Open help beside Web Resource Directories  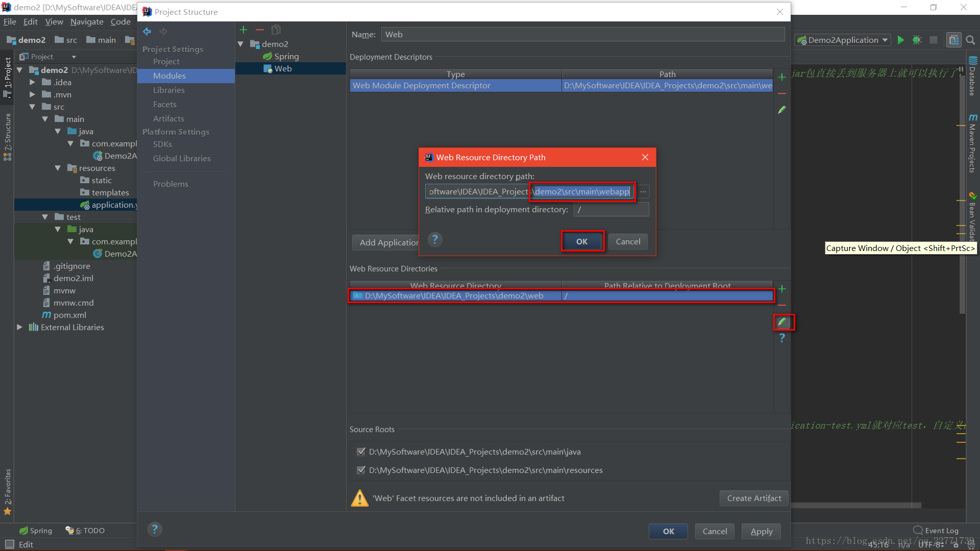781,338
